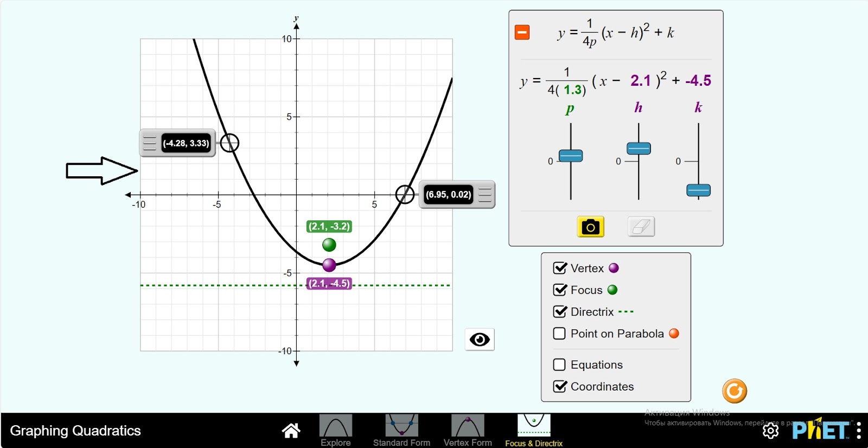
Task: Switch to the Standard Form screen
Action: pos(401,431)
